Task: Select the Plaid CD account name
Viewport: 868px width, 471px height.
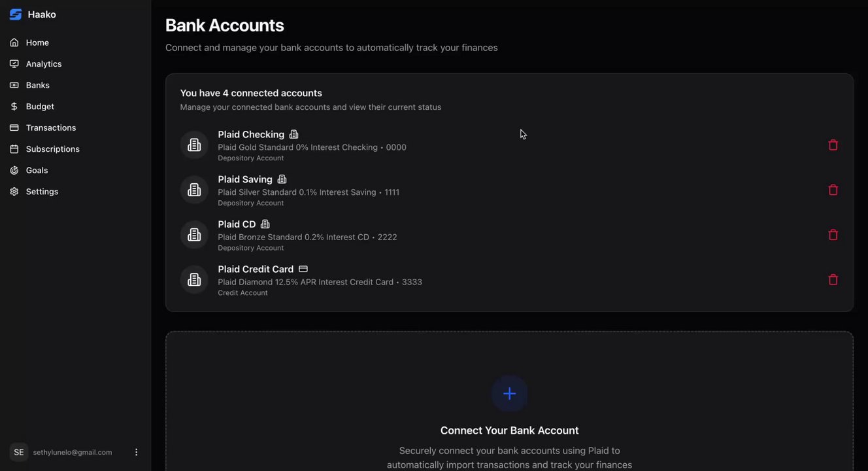Action: point(237,224)
